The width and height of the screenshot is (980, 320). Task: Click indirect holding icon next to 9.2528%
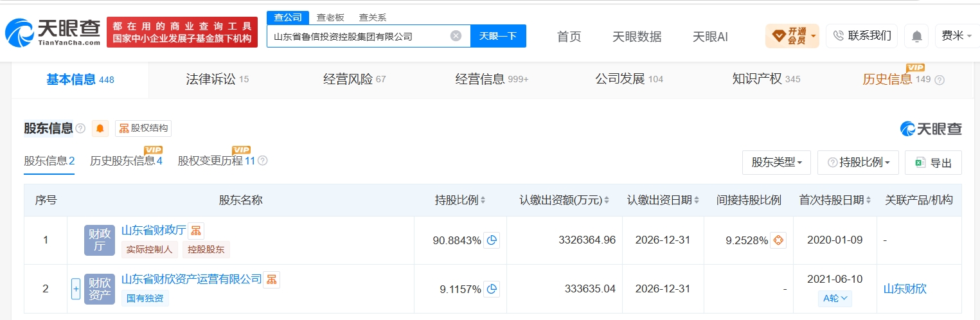click(778, 241)
